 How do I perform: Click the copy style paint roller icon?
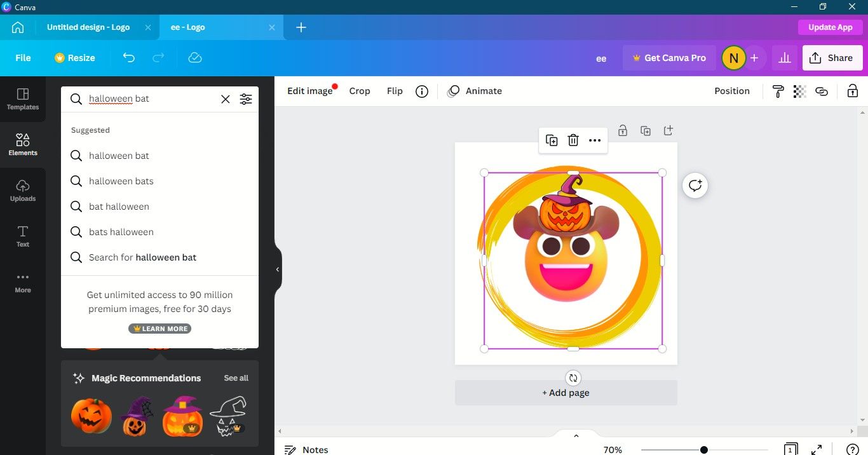tap(778, 92)
